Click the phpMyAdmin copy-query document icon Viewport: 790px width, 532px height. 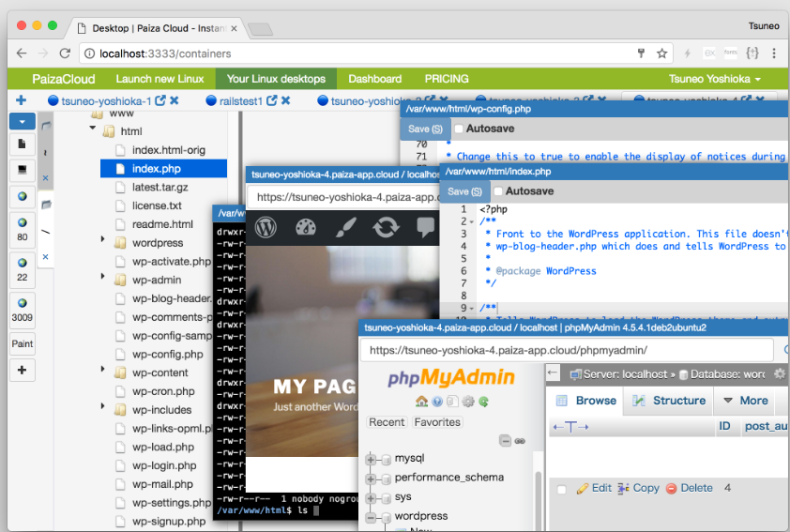point(452,402)
